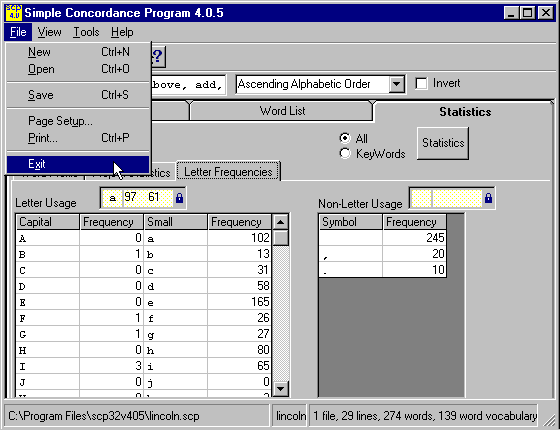
Task: Select the Letter Frequencies tab
Action: pos(228,172)
